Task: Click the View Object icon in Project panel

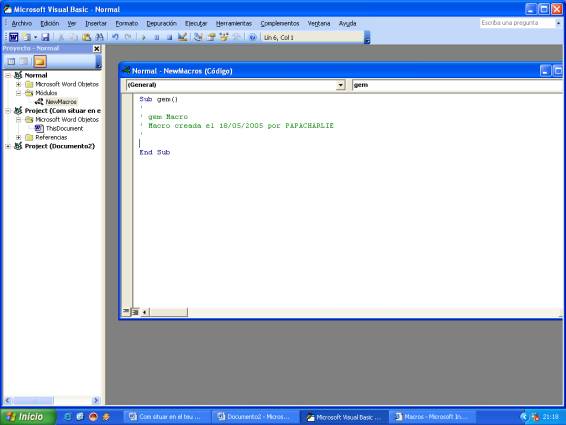Action: (24, 62)
